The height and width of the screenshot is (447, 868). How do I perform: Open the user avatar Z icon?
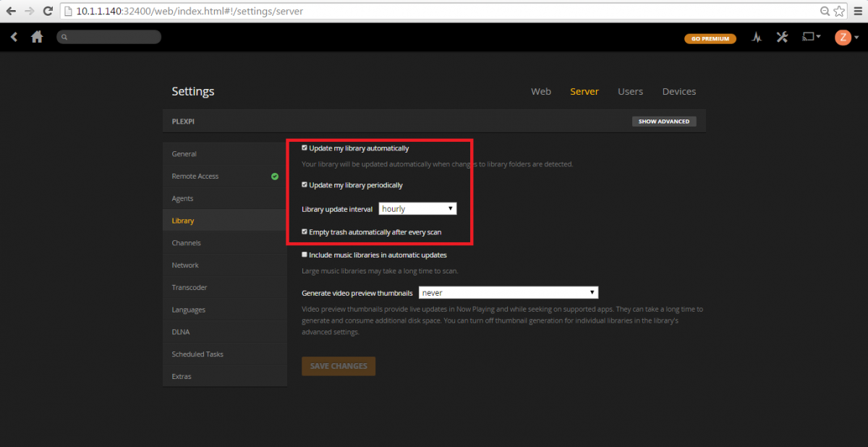(x=843, y=37)
